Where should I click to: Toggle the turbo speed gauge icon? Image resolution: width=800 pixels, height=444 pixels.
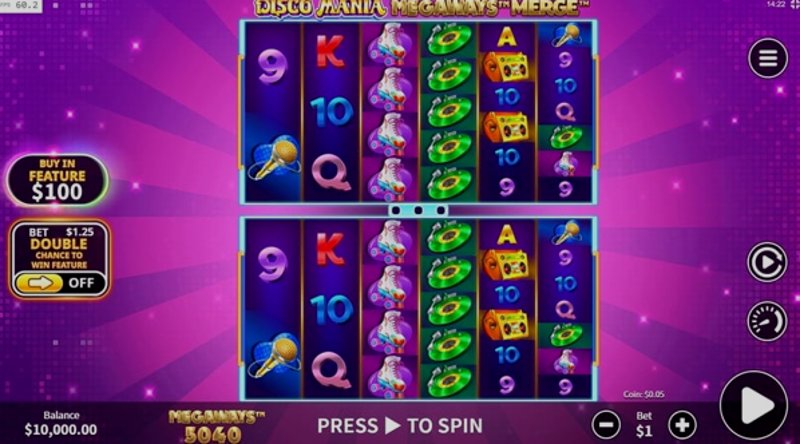767,321
